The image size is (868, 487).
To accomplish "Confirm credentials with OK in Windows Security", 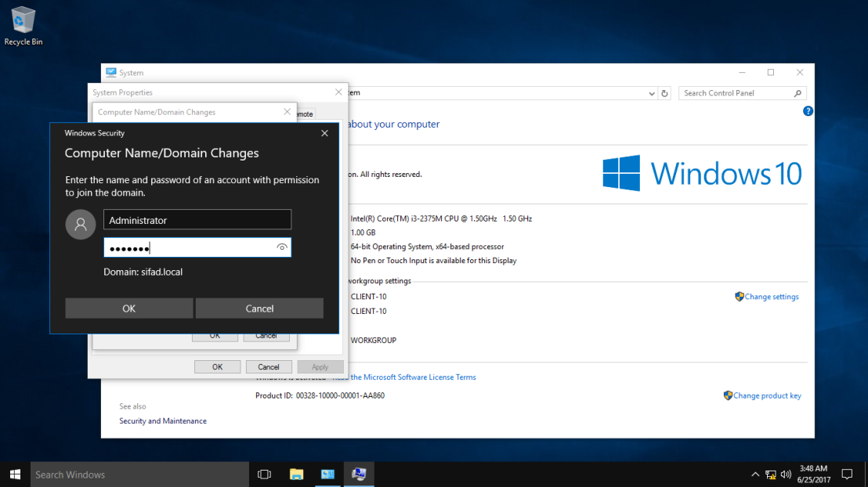I will click(129, 308).
